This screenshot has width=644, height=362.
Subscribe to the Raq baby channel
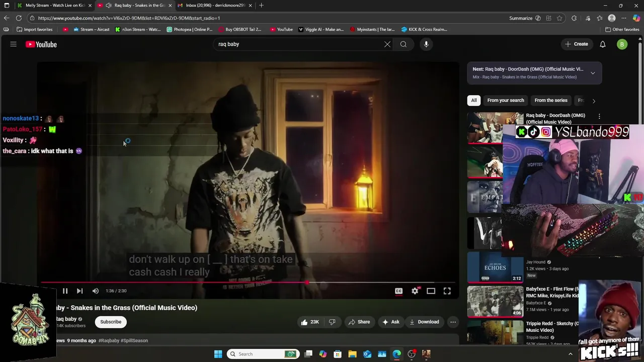pos(111,322)
